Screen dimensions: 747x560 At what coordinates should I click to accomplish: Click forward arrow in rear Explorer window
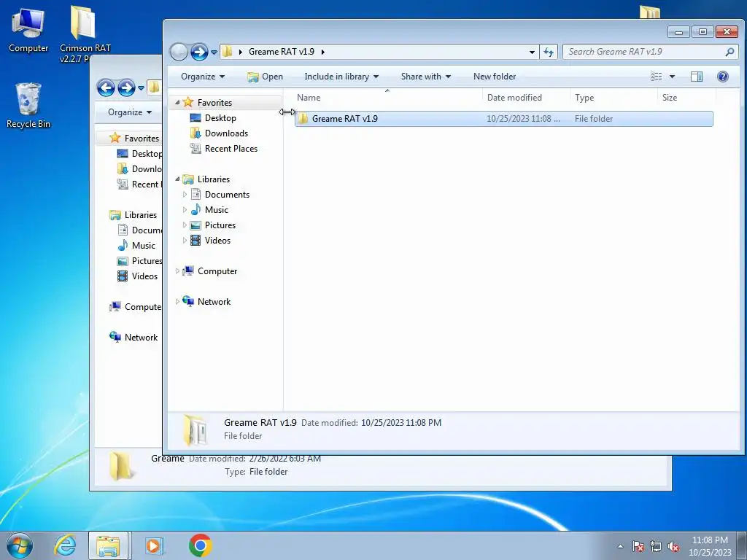click(126, 87)
